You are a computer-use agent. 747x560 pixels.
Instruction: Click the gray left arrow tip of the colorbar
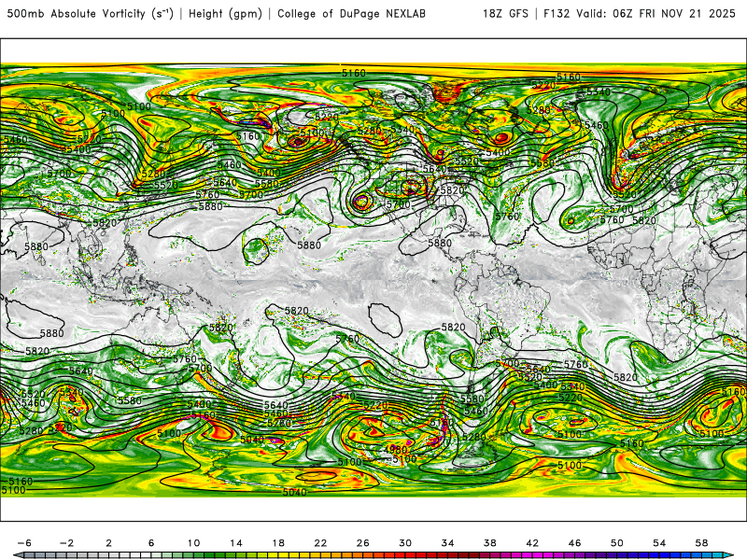[x=17, y=555]
